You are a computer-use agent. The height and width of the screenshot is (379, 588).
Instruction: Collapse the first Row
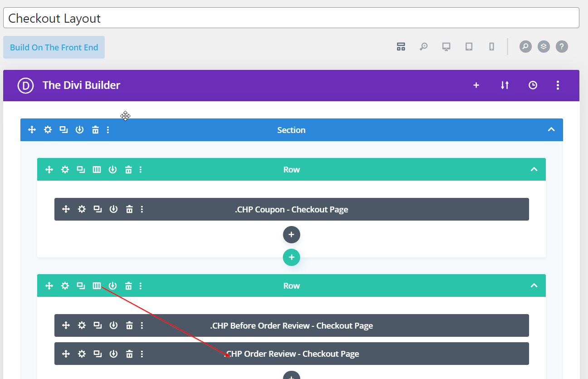534,170
